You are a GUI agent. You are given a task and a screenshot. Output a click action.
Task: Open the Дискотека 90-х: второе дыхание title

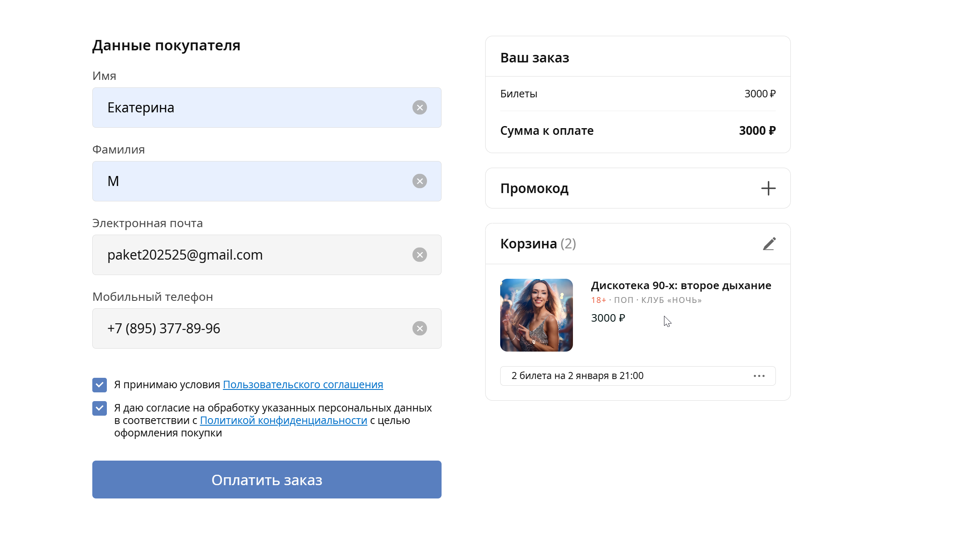coord(681,286)
